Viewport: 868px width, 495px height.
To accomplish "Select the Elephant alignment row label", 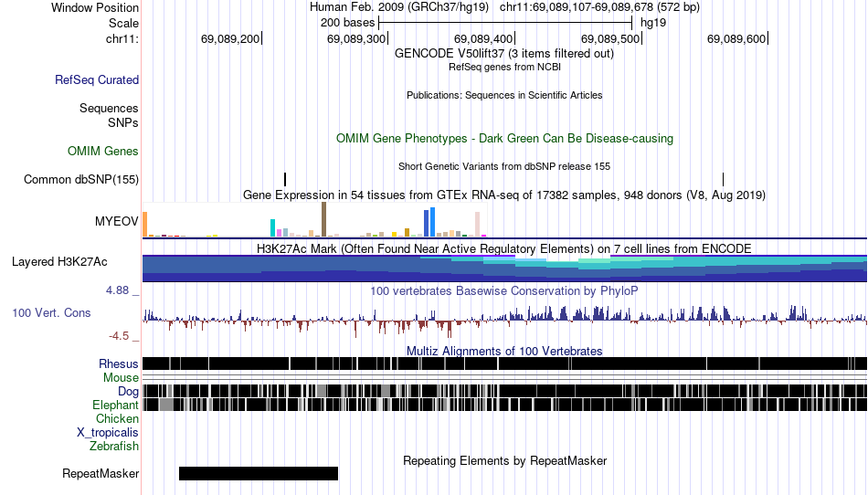I will (115, 405).
